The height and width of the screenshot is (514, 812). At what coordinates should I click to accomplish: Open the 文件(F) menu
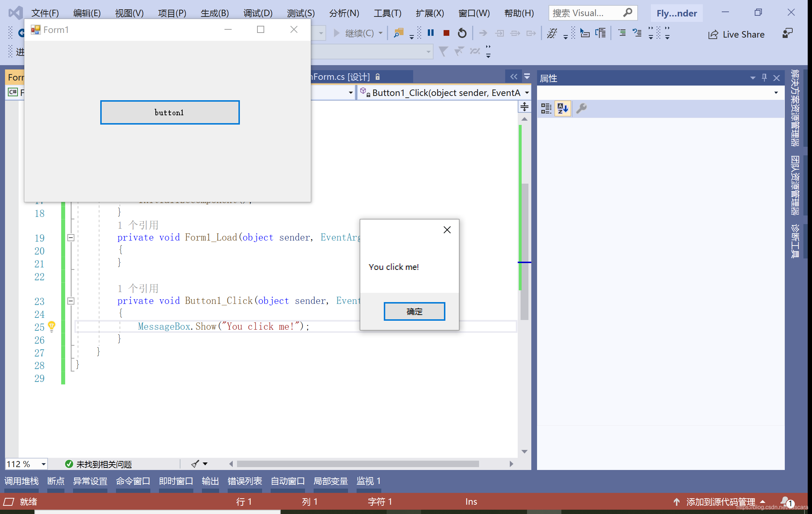click(x=45, y=13)
